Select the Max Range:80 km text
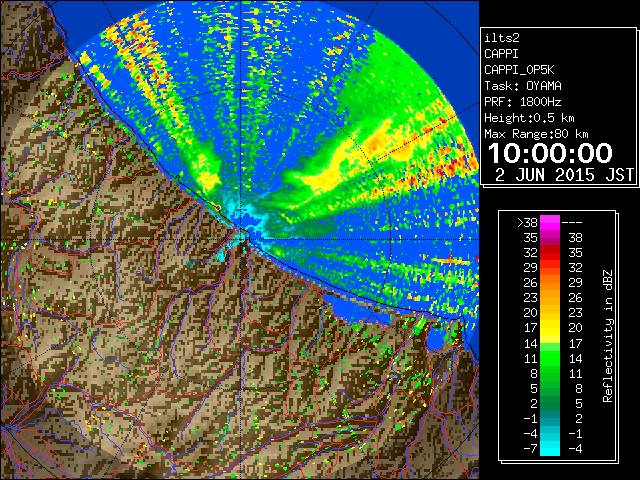 tap(536, 134)
